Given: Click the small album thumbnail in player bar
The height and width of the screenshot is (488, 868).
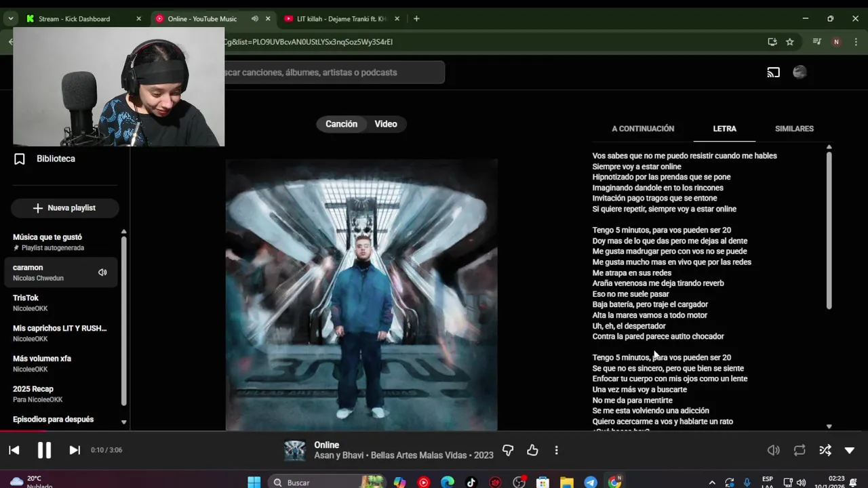Looking at the screenshot, I should pyautogui.click(x=294, y=450).
